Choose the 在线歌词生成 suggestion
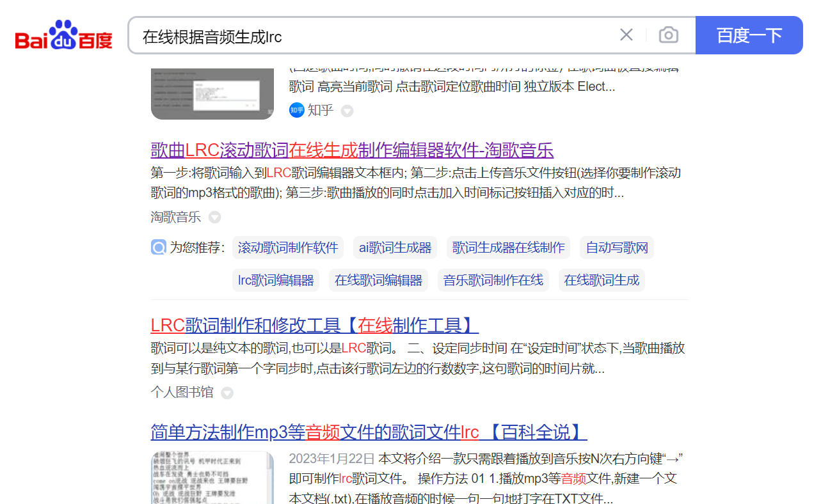 click(x=601, y=280)
